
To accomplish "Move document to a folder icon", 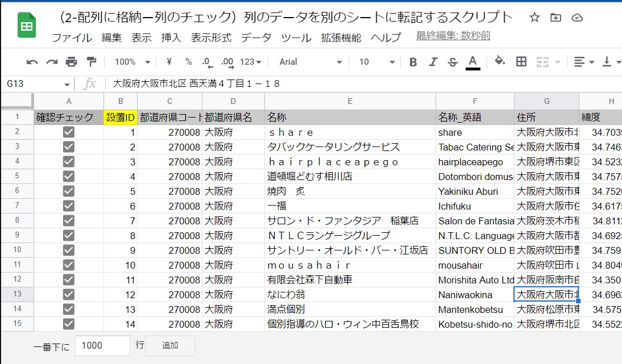I will 555,18.
